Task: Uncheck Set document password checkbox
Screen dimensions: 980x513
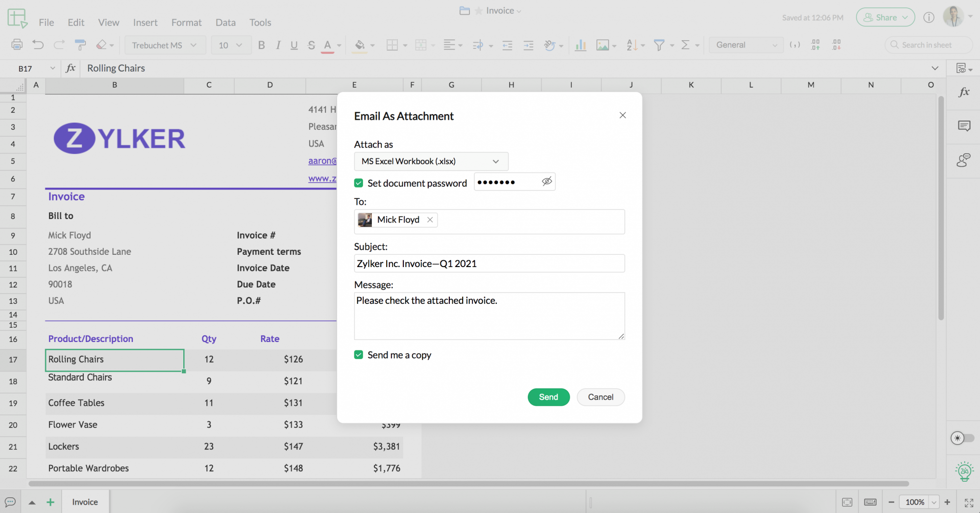Action: [x=359, y=183]
